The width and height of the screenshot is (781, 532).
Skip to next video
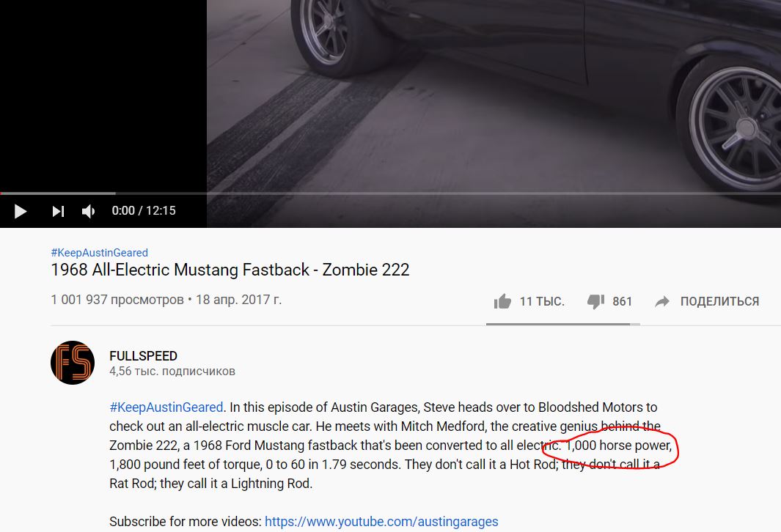(x=58, y=211)
